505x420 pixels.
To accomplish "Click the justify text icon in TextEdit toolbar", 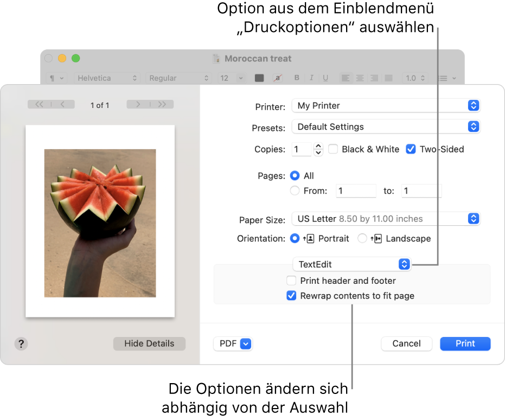I will (389, 78).
